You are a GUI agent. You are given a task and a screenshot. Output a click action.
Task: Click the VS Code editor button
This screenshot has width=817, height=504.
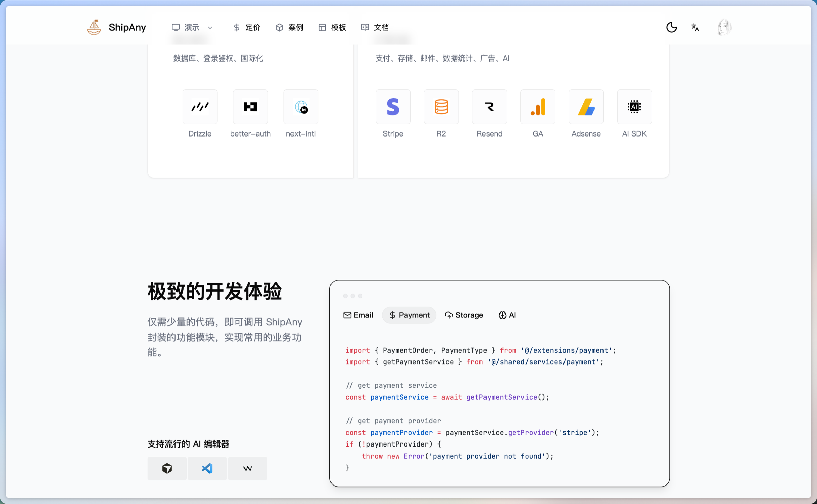tap(207, 468)
